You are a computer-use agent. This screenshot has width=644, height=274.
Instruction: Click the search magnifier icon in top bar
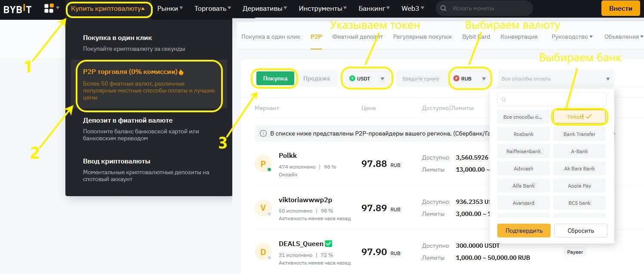(x=444, y=9)
